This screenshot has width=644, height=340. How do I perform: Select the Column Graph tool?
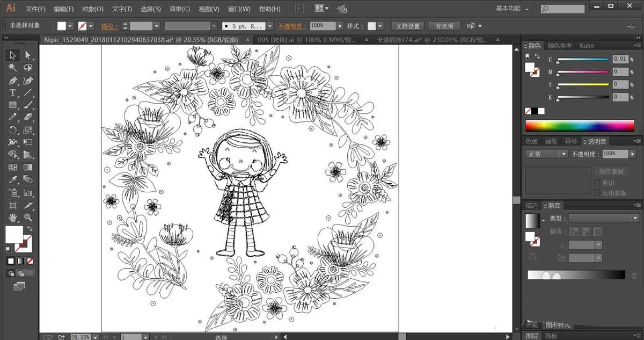coord(28,192)
